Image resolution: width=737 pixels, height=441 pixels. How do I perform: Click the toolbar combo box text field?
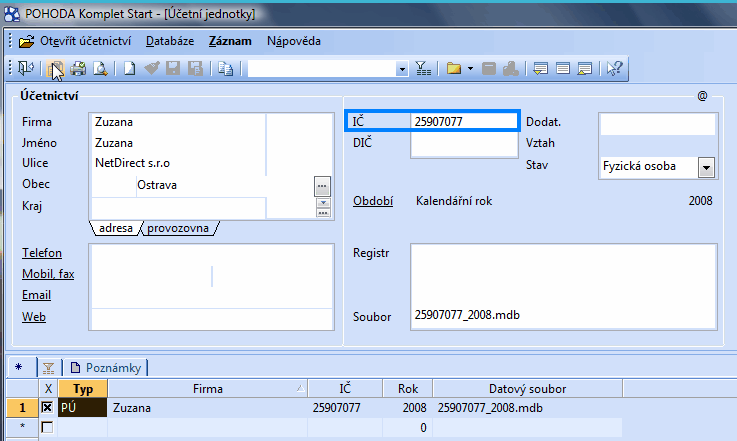321,69
